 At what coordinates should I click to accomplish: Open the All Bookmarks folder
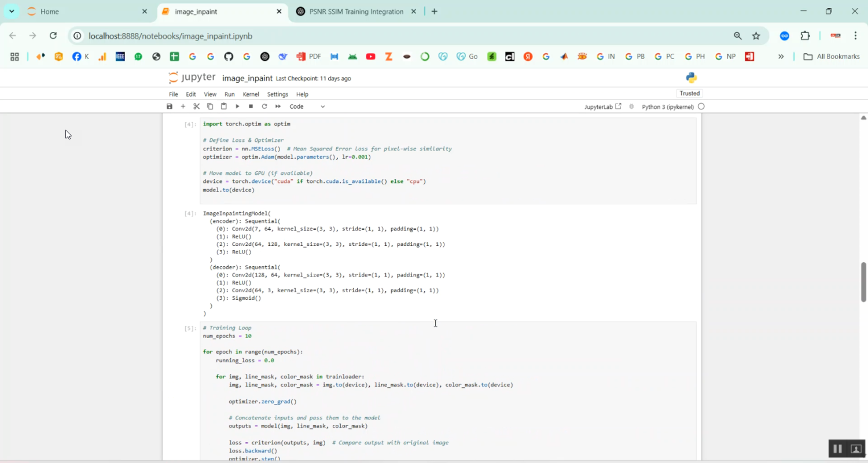tap(832, 57)
